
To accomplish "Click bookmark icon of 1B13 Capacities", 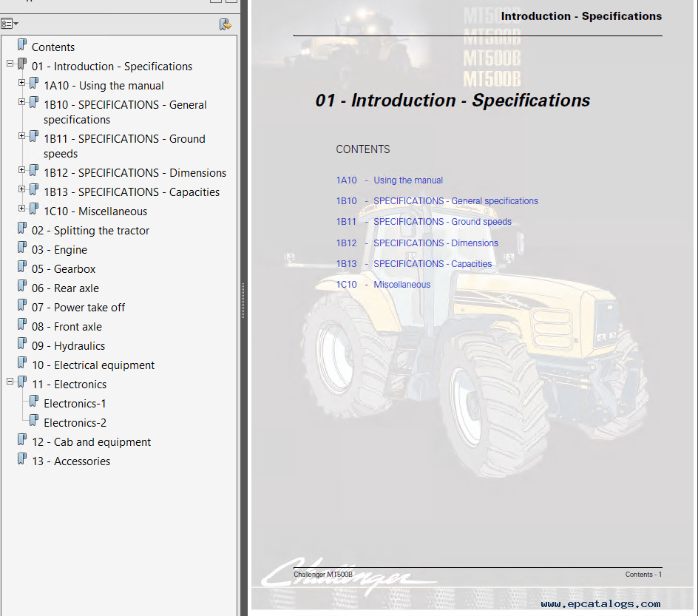I will (x=34, y=189).
